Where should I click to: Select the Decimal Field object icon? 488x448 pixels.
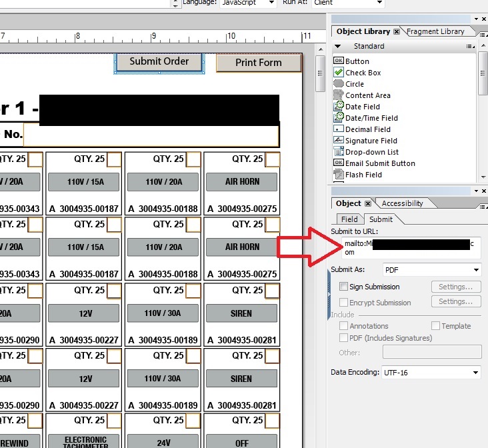[338, 129]
